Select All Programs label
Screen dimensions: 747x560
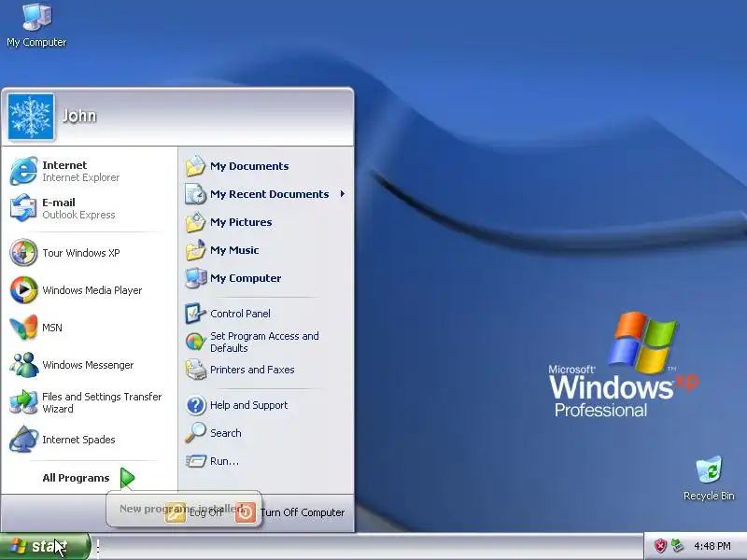[76, 478]
